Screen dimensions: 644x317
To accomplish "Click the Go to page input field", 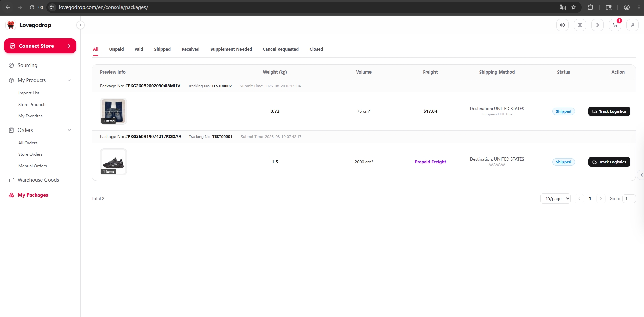I will tap(629, 199).
